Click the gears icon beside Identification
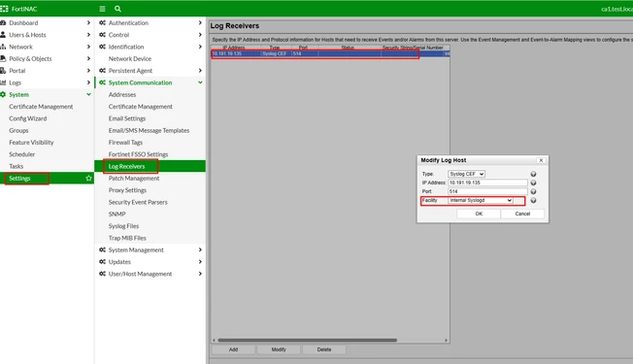 [x=103, y=47]
